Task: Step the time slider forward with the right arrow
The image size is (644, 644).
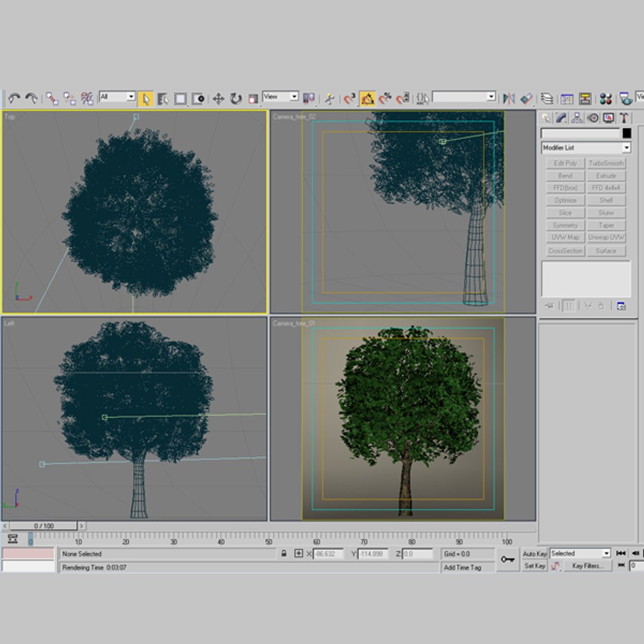Action: 81,526
